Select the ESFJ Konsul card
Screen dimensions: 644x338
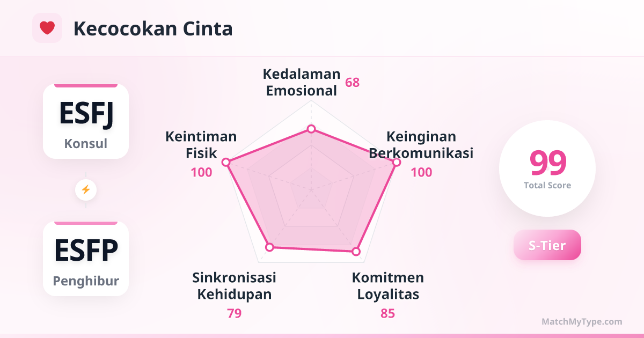[86, 121]
